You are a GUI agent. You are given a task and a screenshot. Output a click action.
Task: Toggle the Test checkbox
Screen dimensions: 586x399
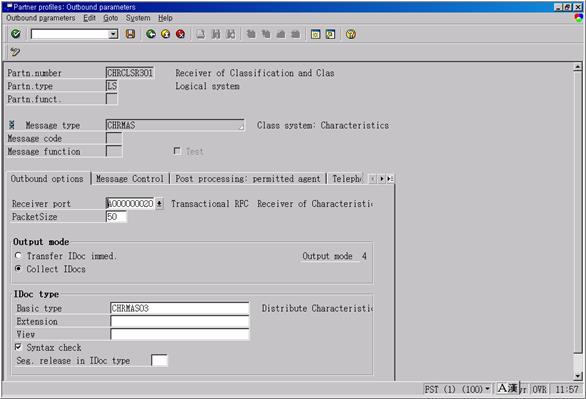177,151
